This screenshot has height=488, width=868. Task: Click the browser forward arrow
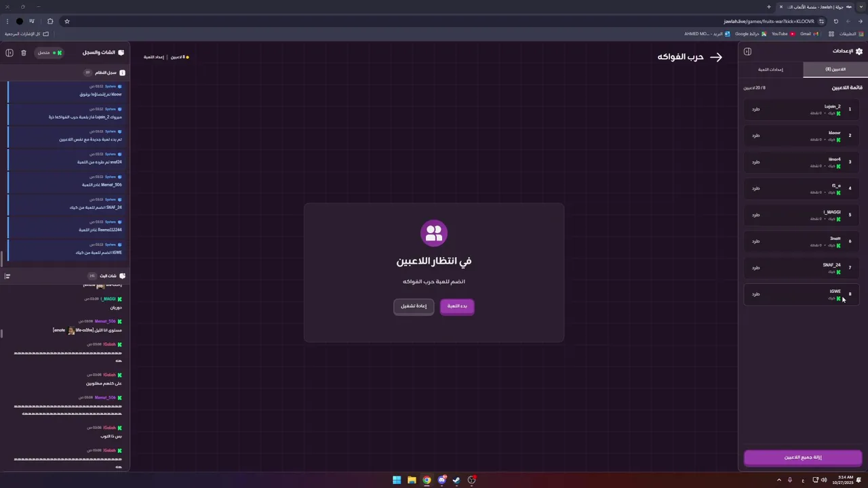[848, 21]
